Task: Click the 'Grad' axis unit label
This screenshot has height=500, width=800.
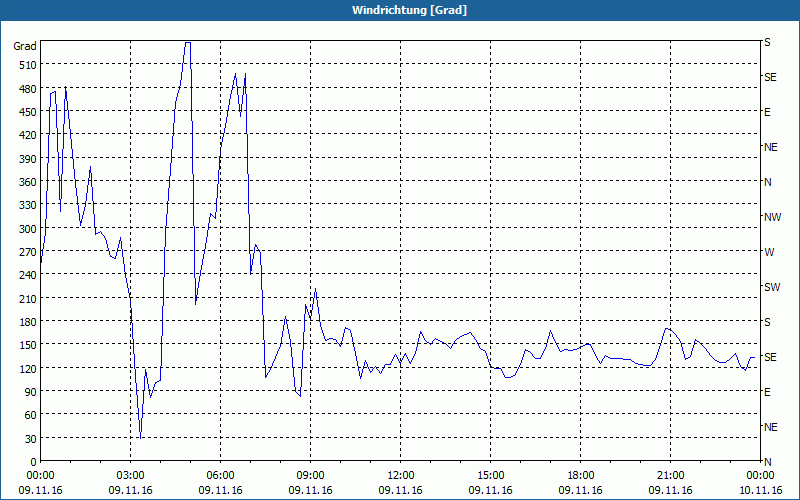Action: point(24,46)
